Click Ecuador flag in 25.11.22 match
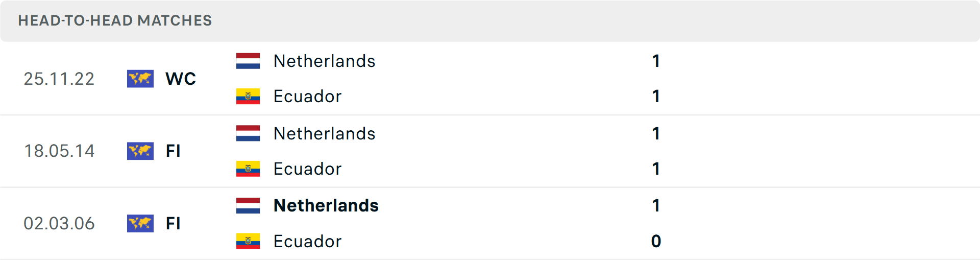 (x=248, y=96)
